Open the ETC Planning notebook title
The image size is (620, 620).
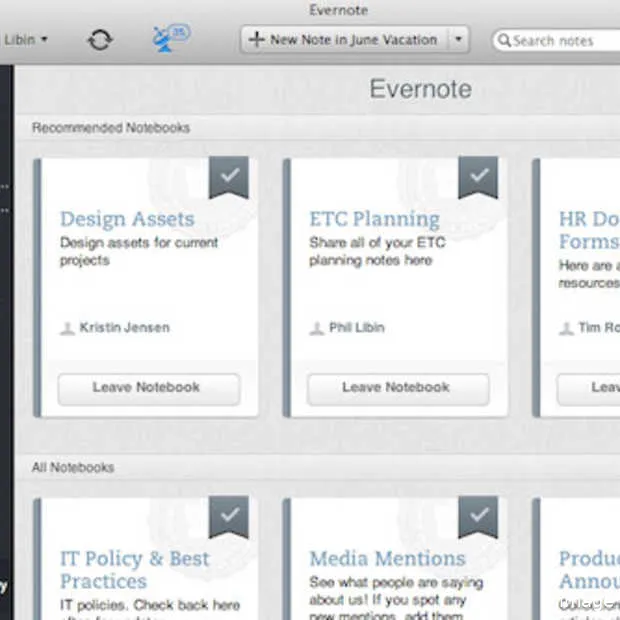(374, 219)
